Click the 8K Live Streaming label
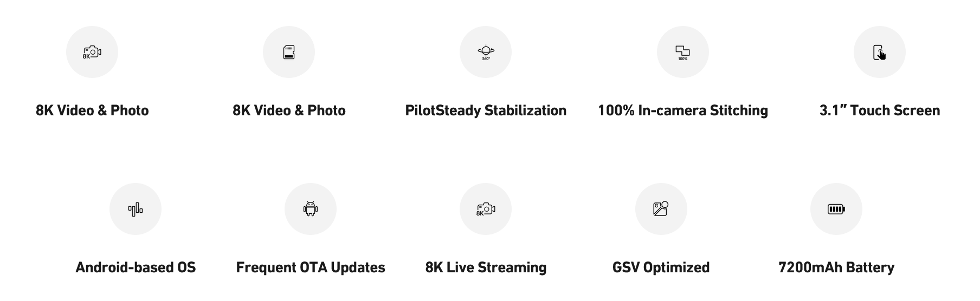Screen dimensions: 980x301 pyautogui.click(x=486, y=267)
